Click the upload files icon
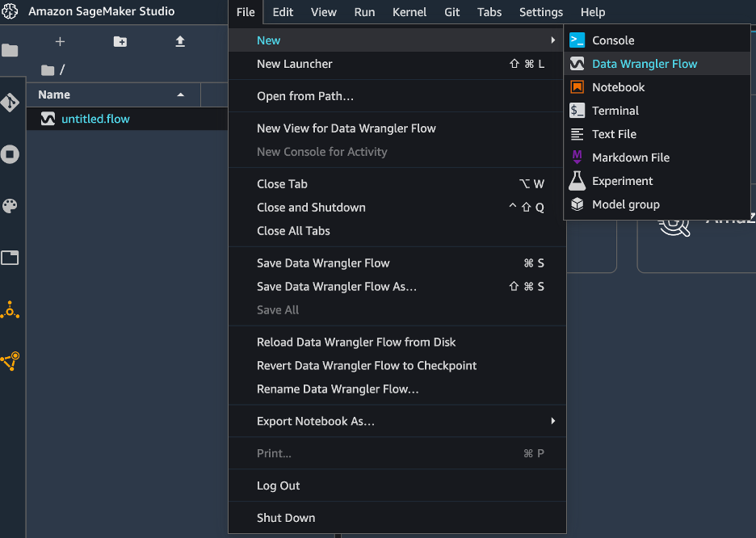The width and height of the screenshot is (756, 538). 179,41
